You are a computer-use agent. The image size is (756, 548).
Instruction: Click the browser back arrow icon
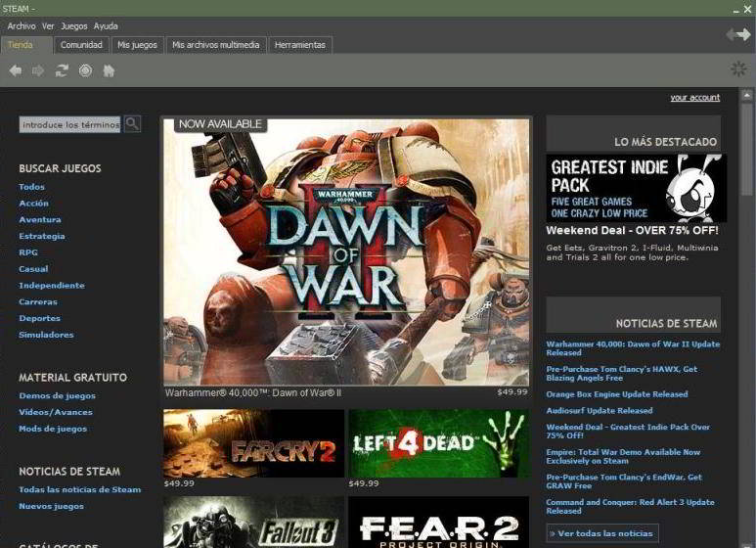[16, 70]
